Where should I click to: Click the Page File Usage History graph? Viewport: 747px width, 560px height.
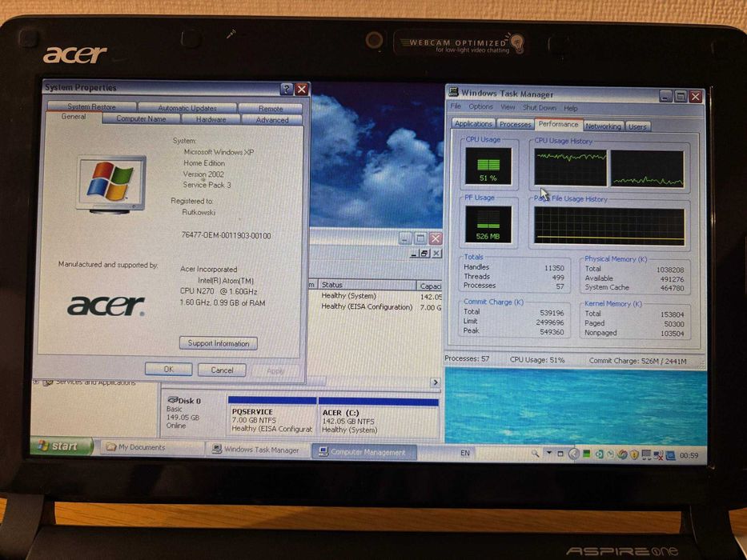point(609,226)
